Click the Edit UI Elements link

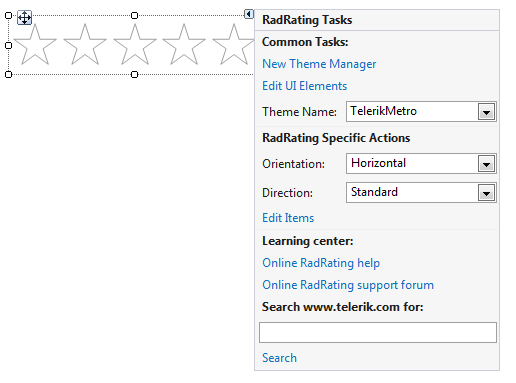click(304, 86)
